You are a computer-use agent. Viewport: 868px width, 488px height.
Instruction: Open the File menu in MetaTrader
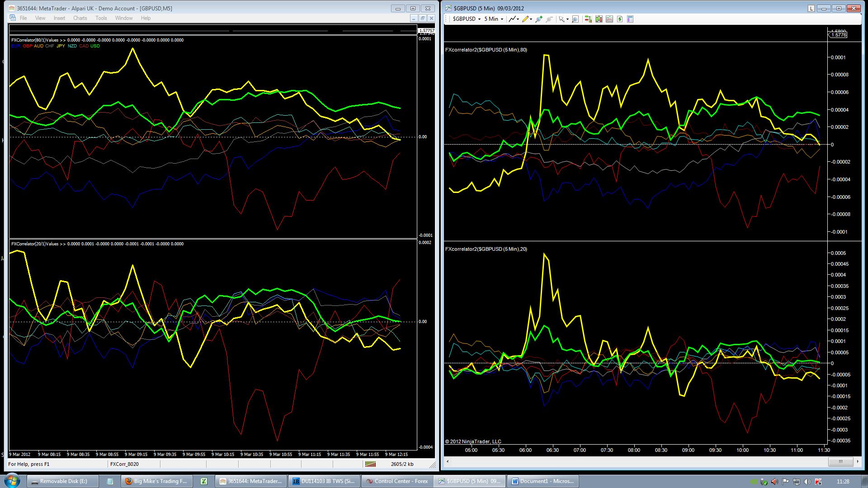pyautogui.click(x=24, y=18)
